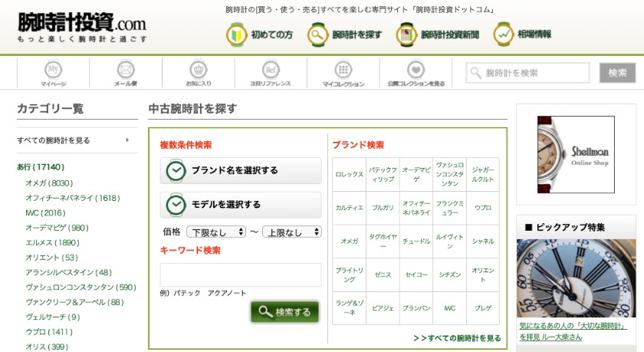This screenshot has width=644, height=352.
Task: Select ヴァシュロンコンスタンタン in the brand grid
Action: (x=450, y=175)
